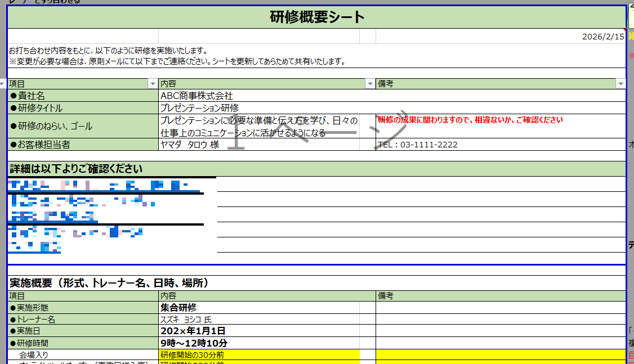Click the TEL：03-1111-2222 cell
The image size is (634, 364).
click(x=417, y=145)
